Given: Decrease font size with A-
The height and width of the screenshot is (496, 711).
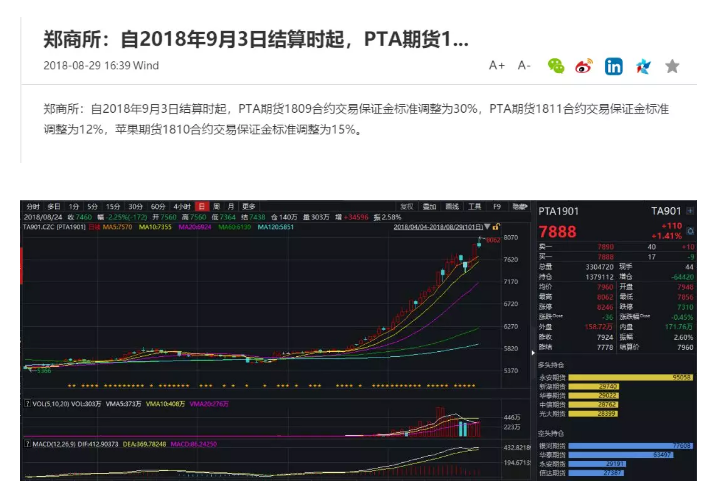Looking at the screenshot, I should 524,66.
